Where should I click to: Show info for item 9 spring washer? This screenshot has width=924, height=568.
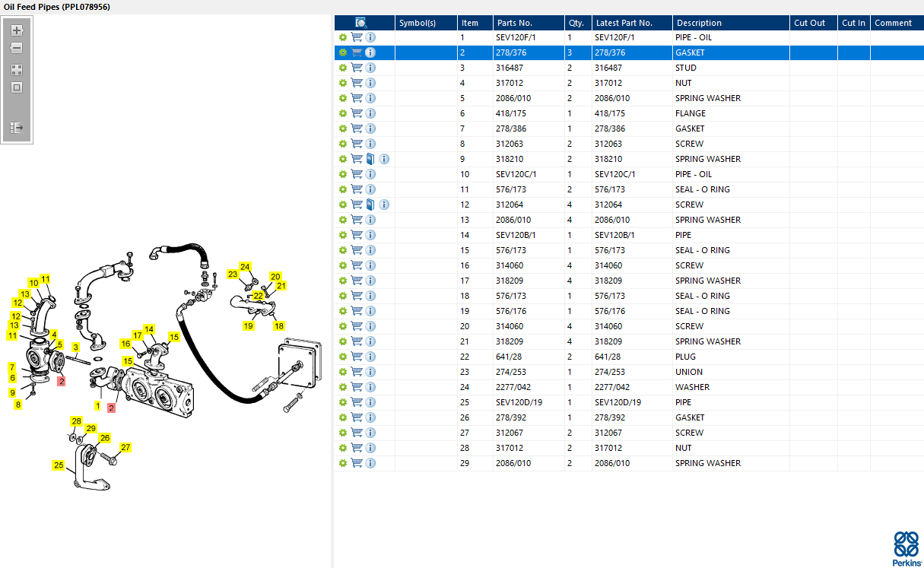click(384, 159)
